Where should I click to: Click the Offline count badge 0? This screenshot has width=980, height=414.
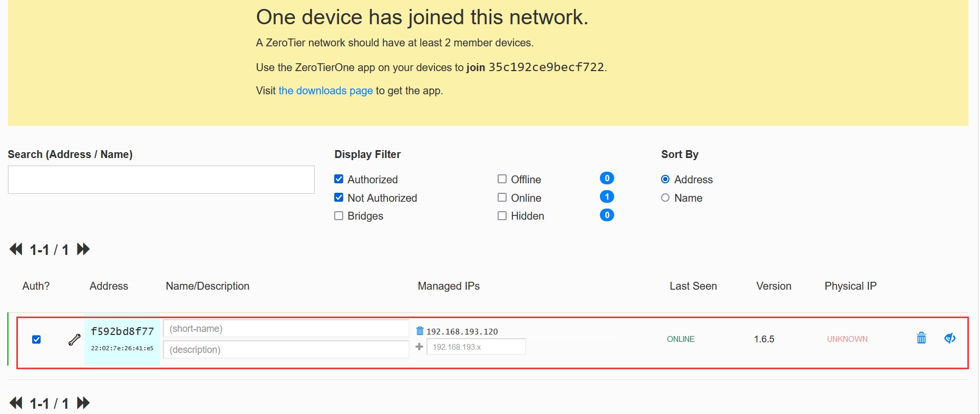coord(607,178)
